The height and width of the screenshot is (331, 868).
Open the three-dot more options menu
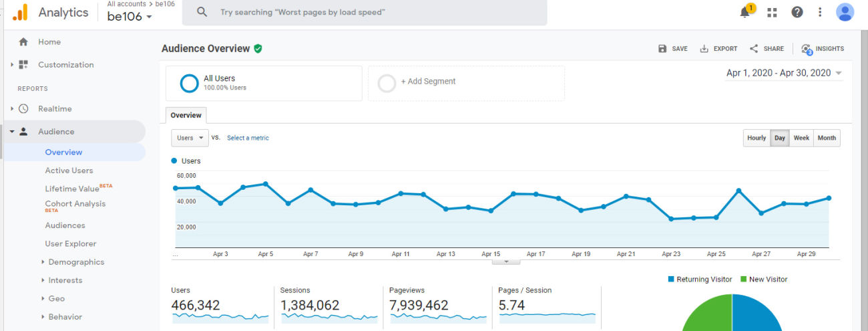[820, 12]
